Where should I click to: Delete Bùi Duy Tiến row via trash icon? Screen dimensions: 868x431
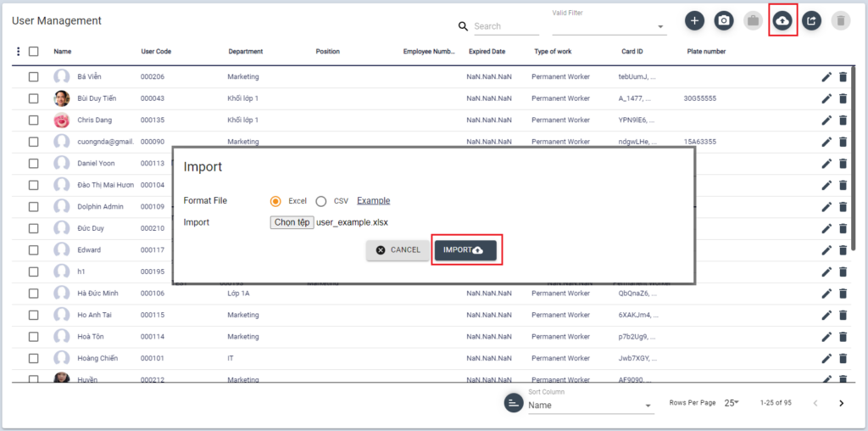coord(843,98)
